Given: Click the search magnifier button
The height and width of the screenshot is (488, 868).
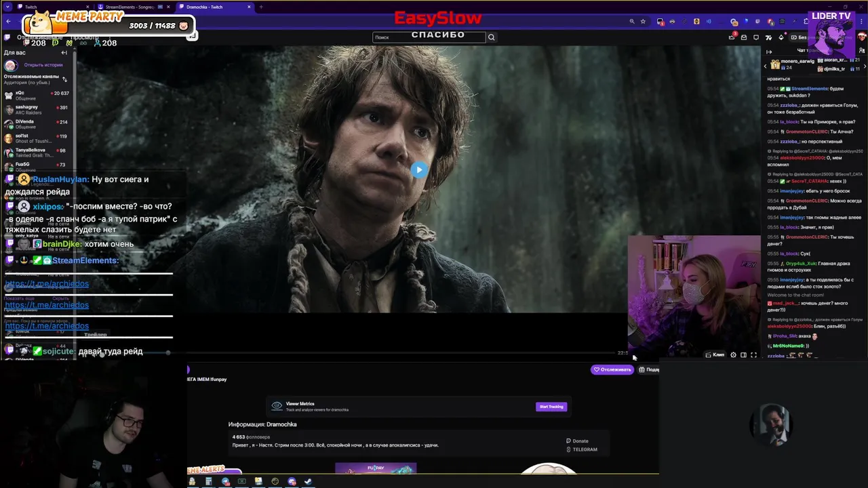Looking at the screenshot, I should click(492, 37).
